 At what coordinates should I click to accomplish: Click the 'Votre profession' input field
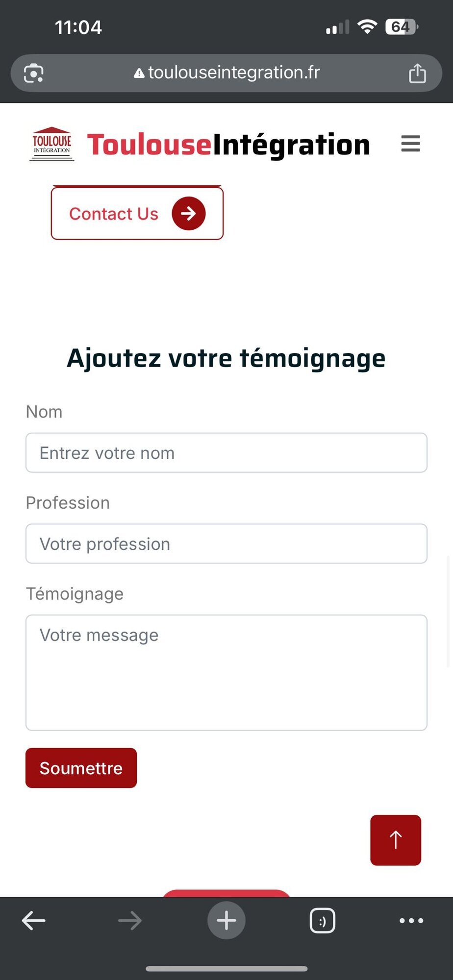pos(226,544)
